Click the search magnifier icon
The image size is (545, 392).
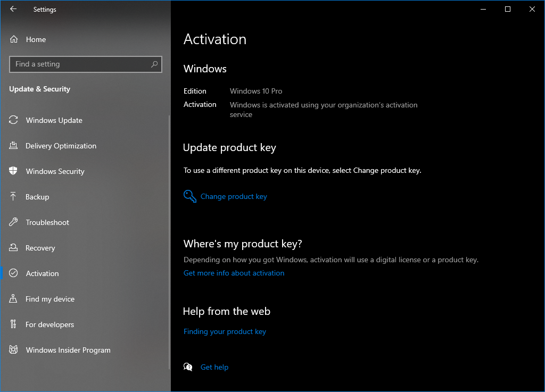(x=154, y=64)
